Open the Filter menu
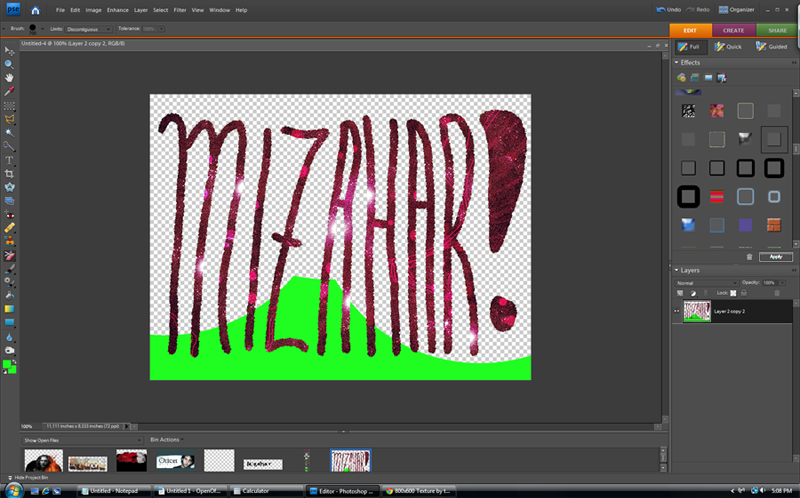Viewport: 800px width, 498px height. [180, 10]
